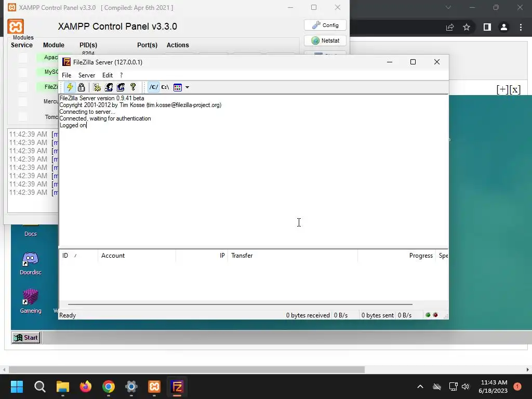Open the File menu in FileZilla Server
The width and height of the screenshot is (532, 399).
point(66,75)
